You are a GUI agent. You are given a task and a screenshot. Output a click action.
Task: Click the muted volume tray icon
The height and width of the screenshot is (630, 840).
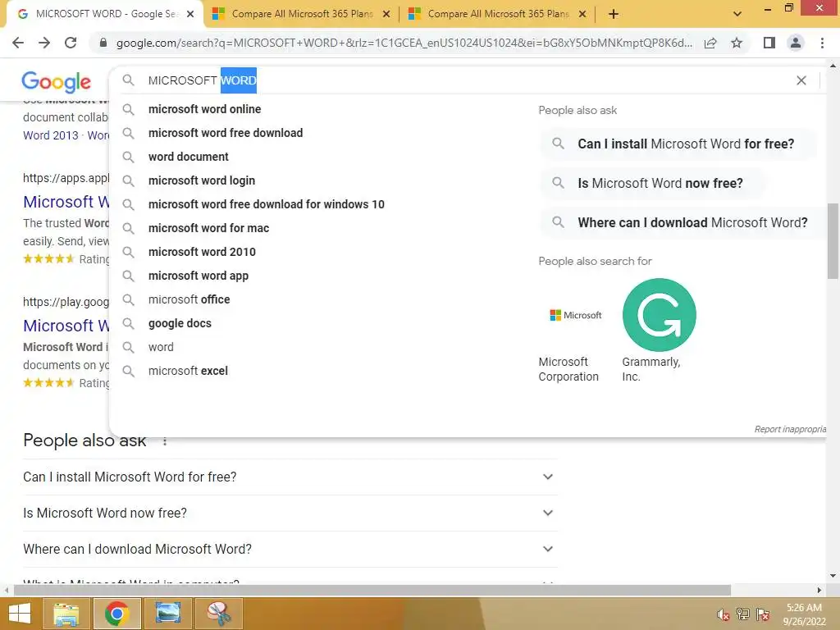(x=724, y=614)
